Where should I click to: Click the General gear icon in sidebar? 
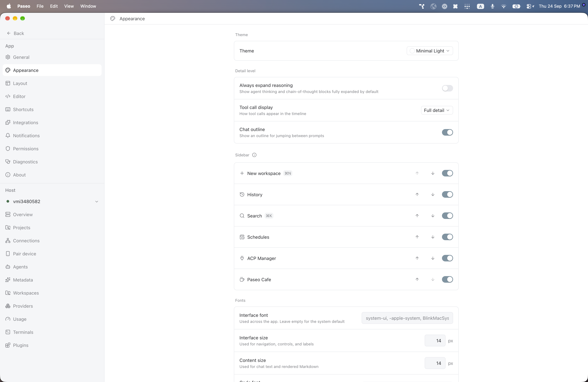(x=8, y=57)
